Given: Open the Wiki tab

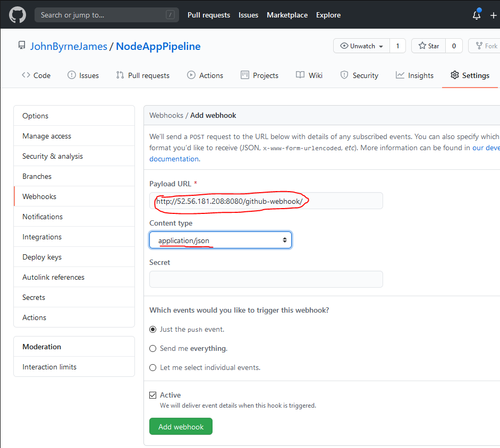Looking at the screenshot, I should [x=309, y=75].
